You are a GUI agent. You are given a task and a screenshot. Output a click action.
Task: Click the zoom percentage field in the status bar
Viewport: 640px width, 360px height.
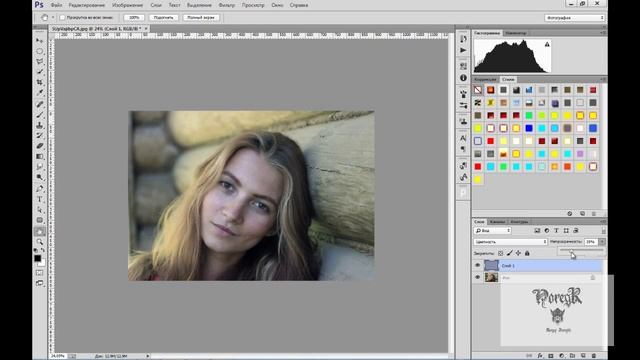[58, 356]
